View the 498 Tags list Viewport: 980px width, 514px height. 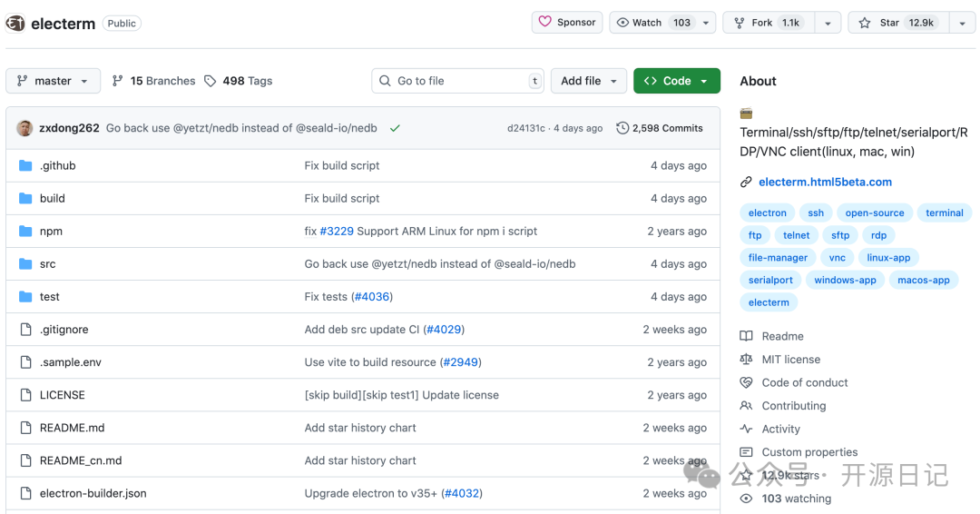[x=238, y=81]
